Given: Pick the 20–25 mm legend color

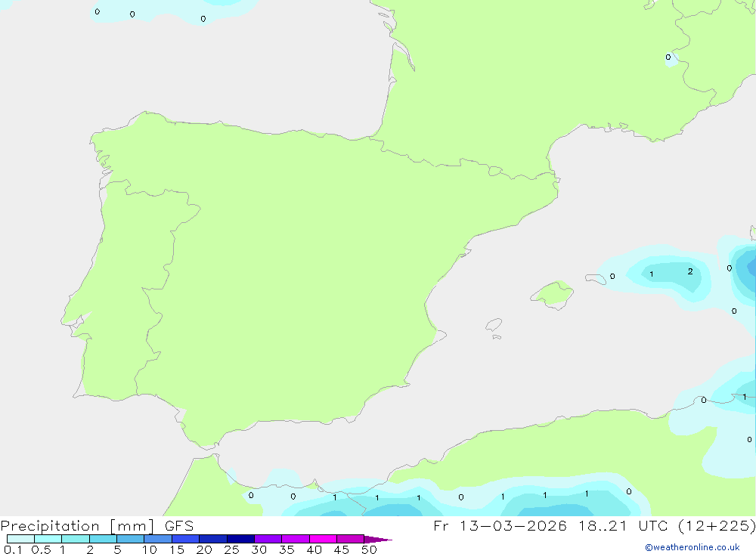Looking at the screenshot, I should (212, 539).
